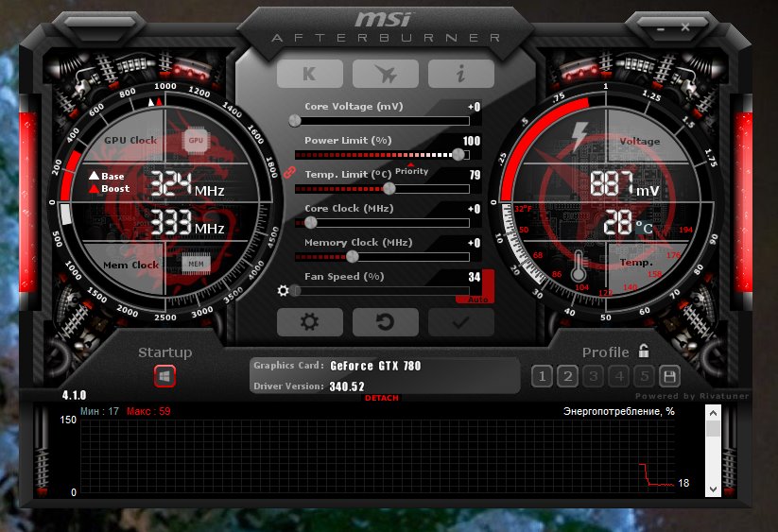Click the Fan Speed value 34
The width and height of the screenshot is (778, 532).
(475, 277)
